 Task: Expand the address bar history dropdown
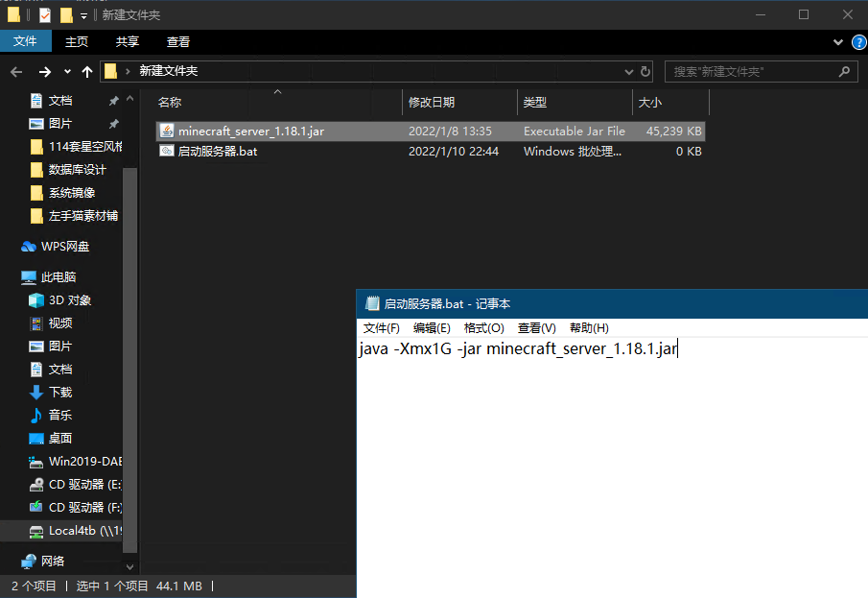629,71
